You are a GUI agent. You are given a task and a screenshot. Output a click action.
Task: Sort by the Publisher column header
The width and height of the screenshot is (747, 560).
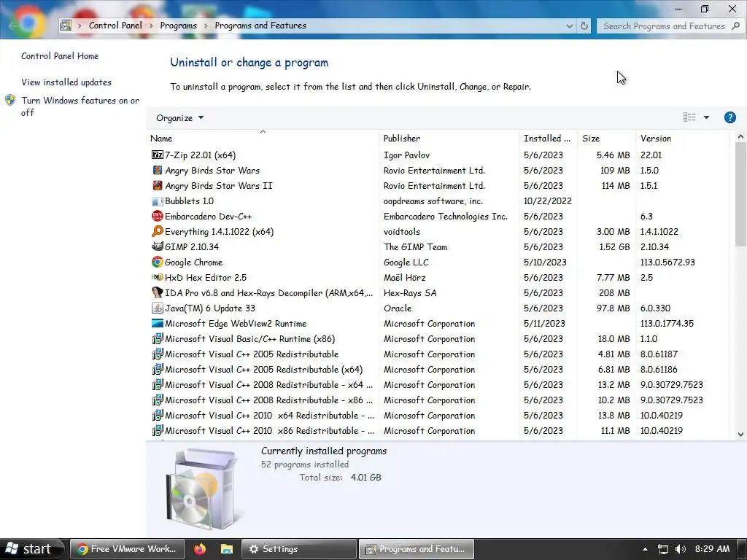pyautogui.click(x=449, y=138)
